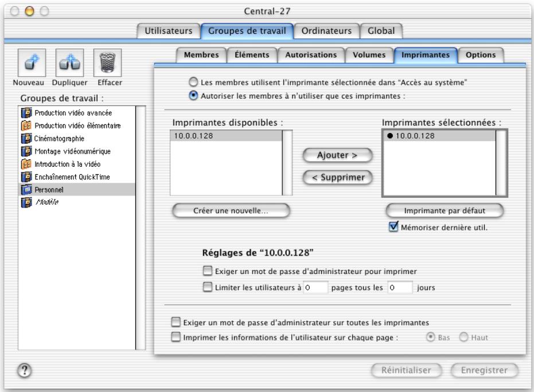This screenshot has height=392, width=534.
Task: Click the Réinitialiser button
Action: pyautogui.click(x=406, y=370)
